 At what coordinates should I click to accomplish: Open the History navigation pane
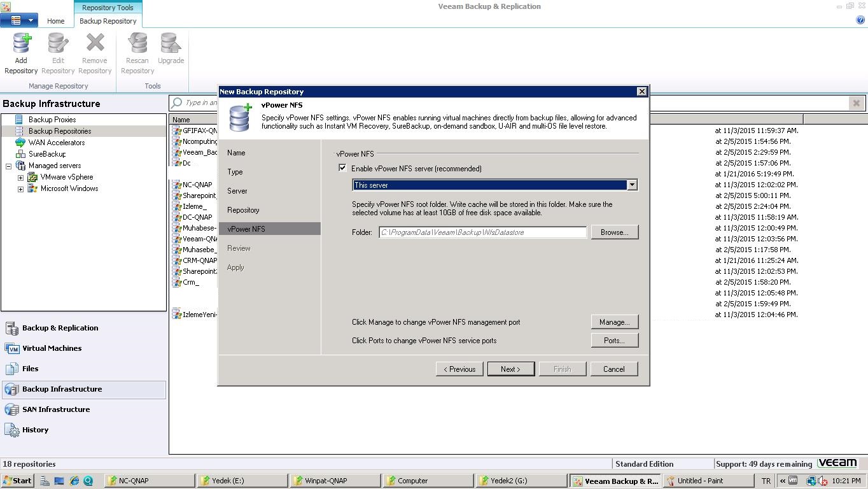(35, 430)
